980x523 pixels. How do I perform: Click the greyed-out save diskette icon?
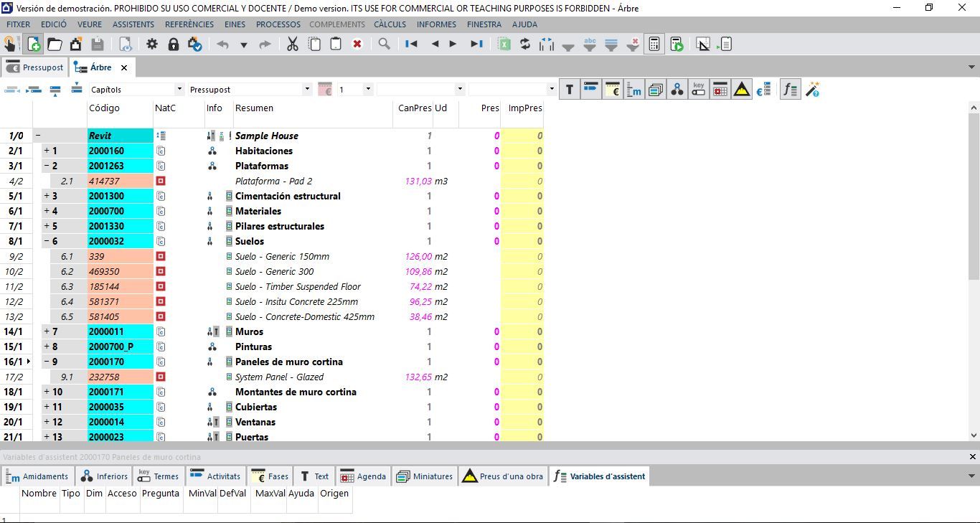[98, 44]
